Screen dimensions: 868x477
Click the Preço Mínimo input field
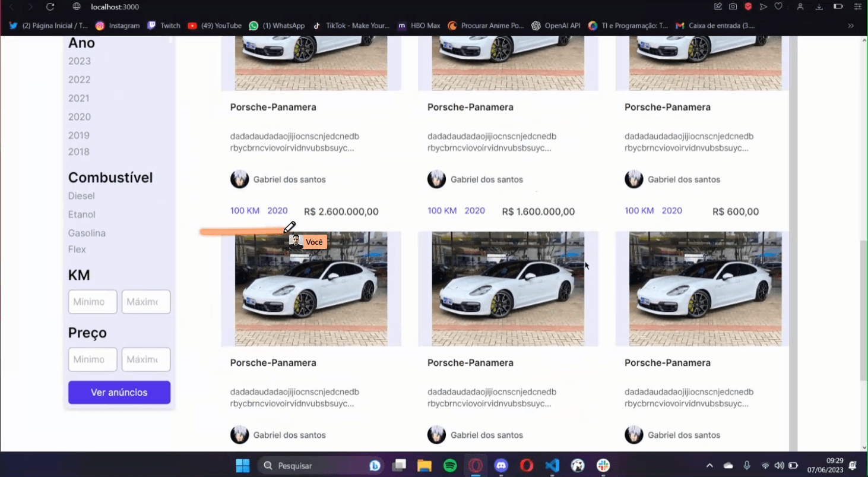click(x=93, y=359)
